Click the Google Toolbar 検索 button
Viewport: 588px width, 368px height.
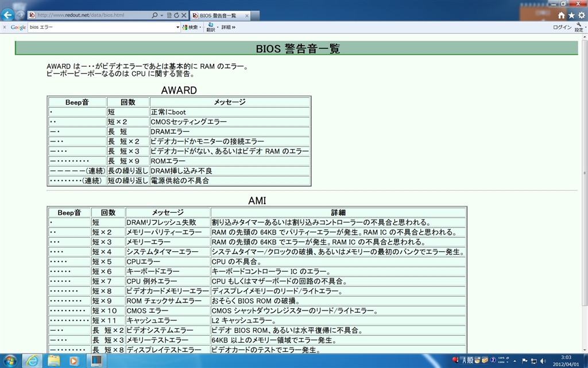[192, 27]
